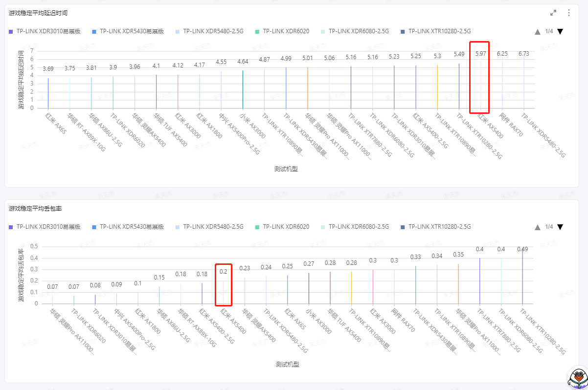
Task: Toggle TP-LINK XTR10280-2.5G legend in 游戏稳定平均延迟时间 chart
Action: (x=435, y=31)
